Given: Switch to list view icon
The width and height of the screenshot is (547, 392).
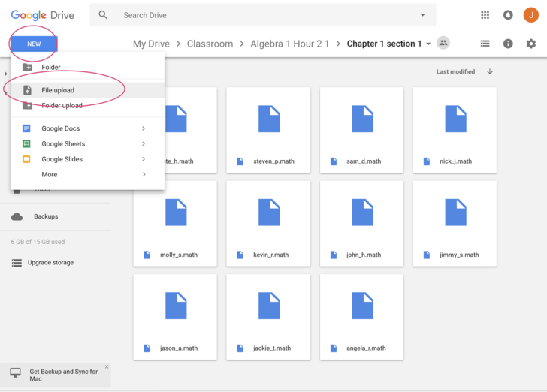Looking at the screenshot, I should click(485, 44).
